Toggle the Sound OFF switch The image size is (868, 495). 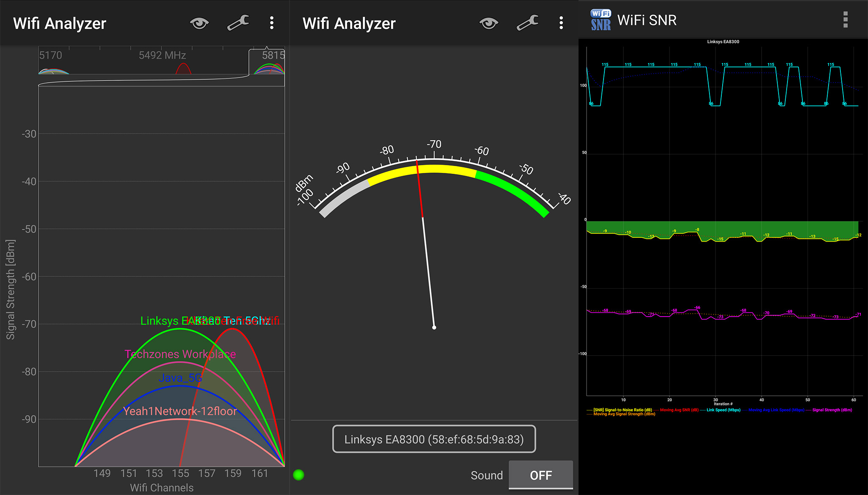(541, 475)
